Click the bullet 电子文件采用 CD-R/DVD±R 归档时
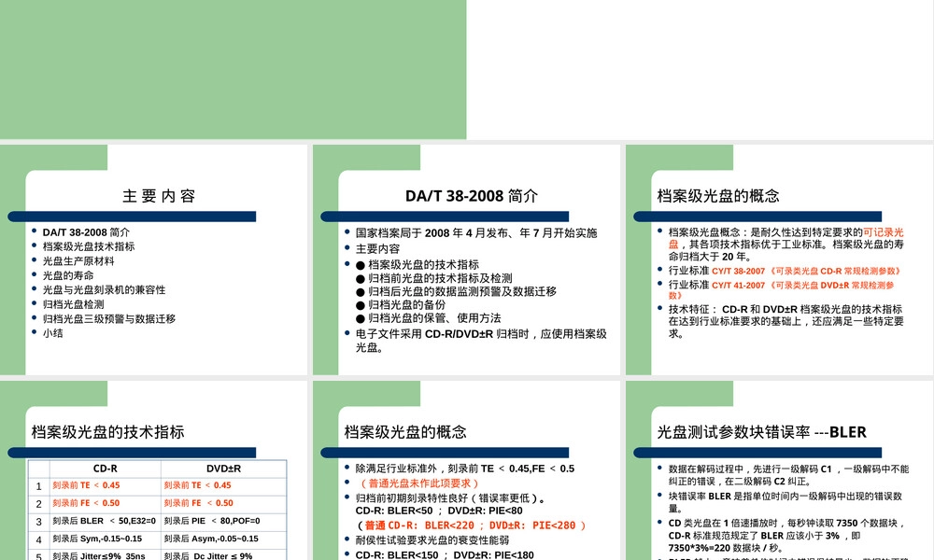The height and width of the screenshot is (560, 934). [x=481, y=341]
